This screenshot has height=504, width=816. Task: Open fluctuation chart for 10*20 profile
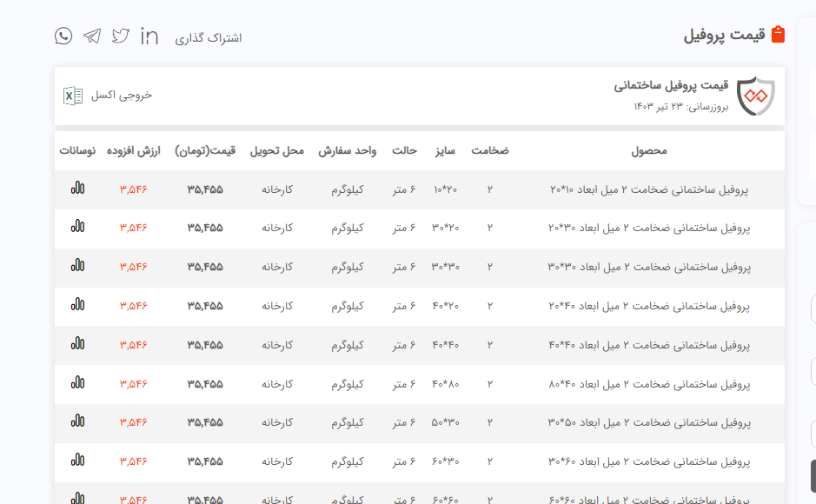[x=78, y=188]
